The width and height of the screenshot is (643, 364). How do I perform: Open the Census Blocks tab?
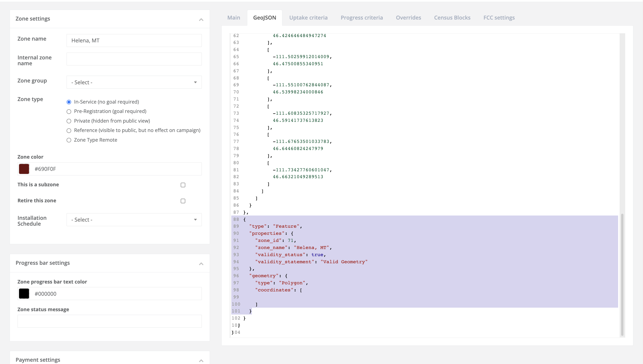452,18
